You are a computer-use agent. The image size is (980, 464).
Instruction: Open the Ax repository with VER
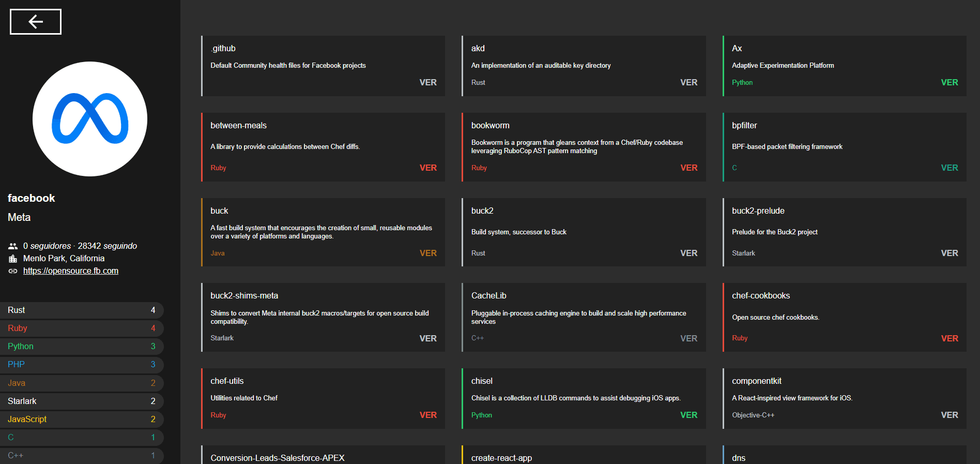[950, 82]
